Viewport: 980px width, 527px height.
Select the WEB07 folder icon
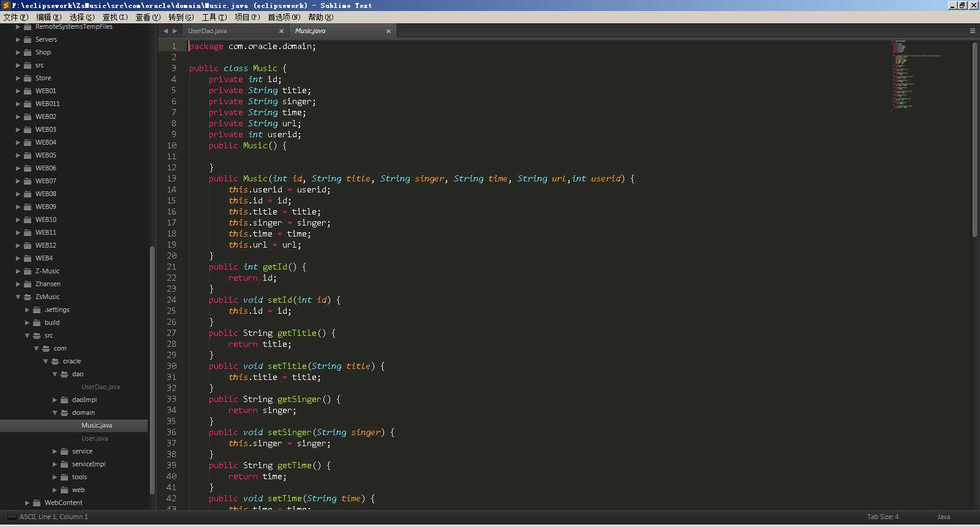coord(28,181)
